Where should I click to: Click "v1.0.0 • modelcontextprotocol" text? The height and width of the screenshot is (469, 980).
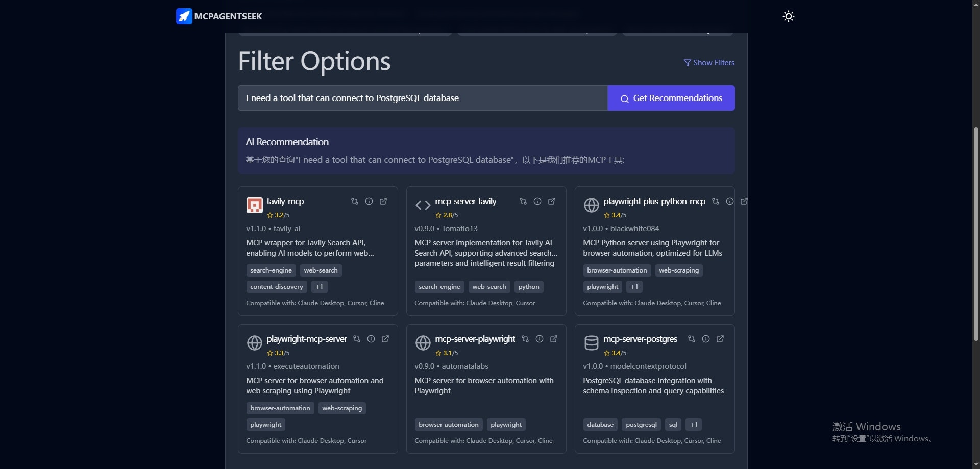pos(634,366)
